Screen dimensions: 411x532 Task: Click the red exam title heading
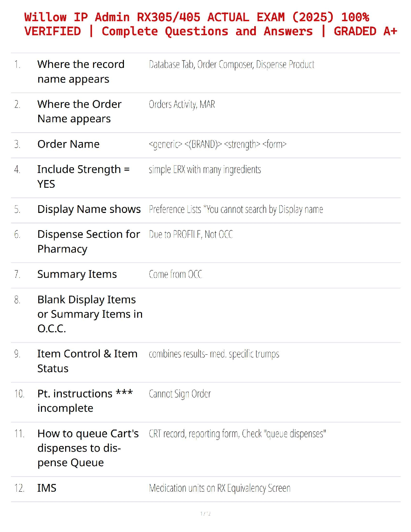(211, 24)
